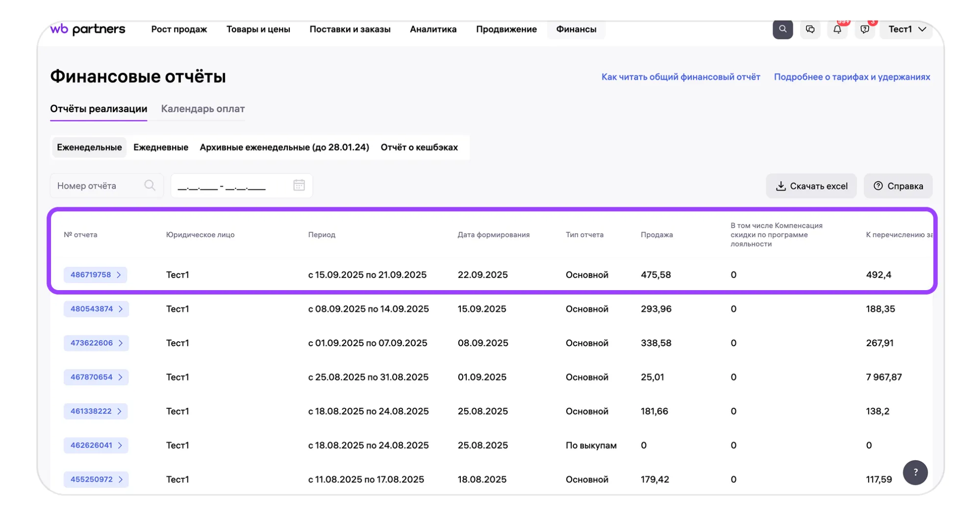Expand the Тест1 account dropdown
The height and width of the screenshot is (518, 980).
[x=906, y=29]
